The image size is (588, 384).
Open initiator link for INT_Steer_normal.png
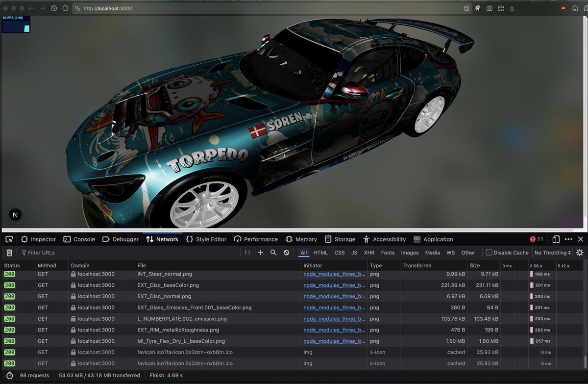tap(334, 274)
